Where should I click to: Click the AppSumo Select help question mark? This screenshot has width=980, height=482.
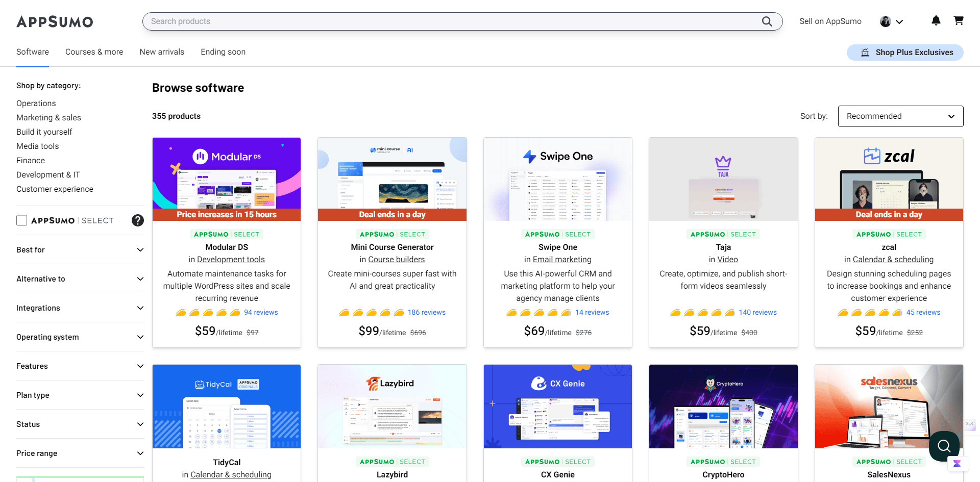tap(138, 220)
